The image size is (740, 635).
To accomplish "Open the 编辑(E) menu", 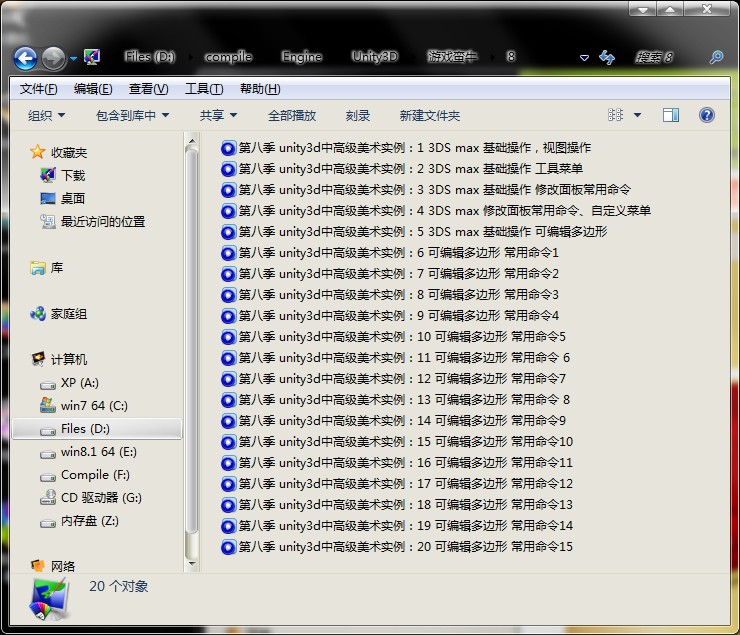I will 93,89.
